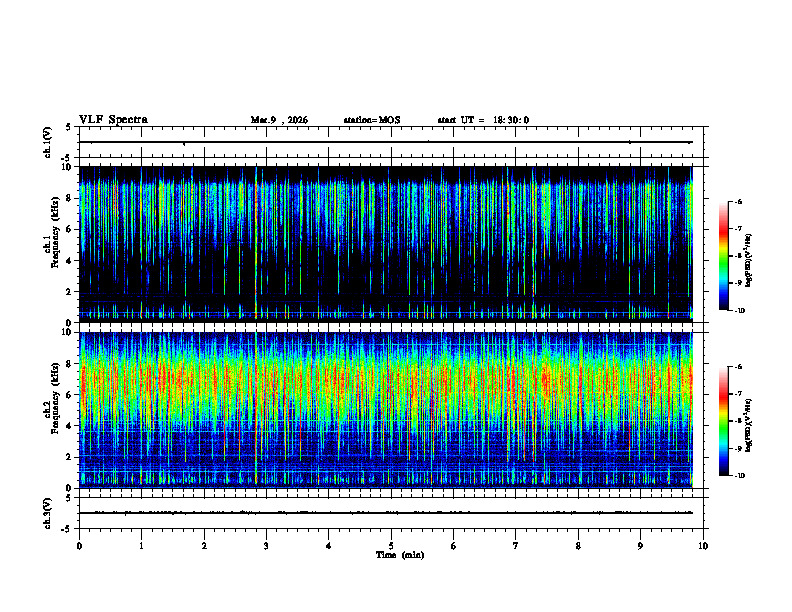Viewport: 792px width, 612px height.
Task: Click the "-7" tick on ch.2 colorbar
Action: pos(739,394)
